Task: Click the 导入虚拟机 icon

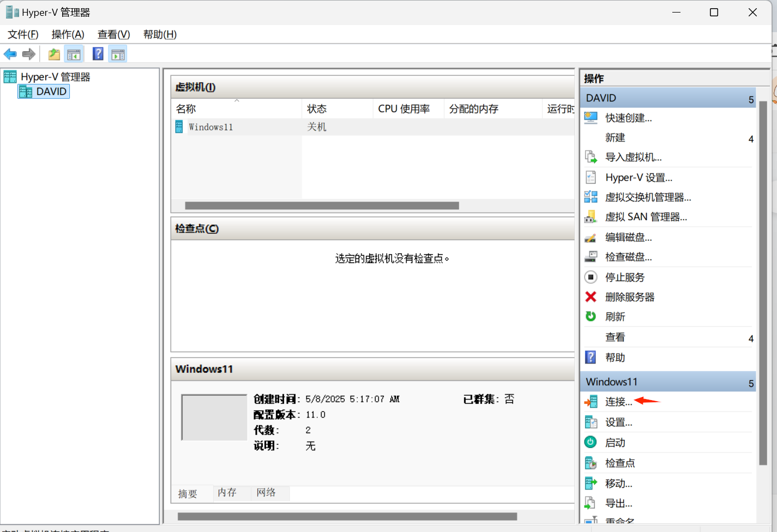Action: (x=591, y=157)
